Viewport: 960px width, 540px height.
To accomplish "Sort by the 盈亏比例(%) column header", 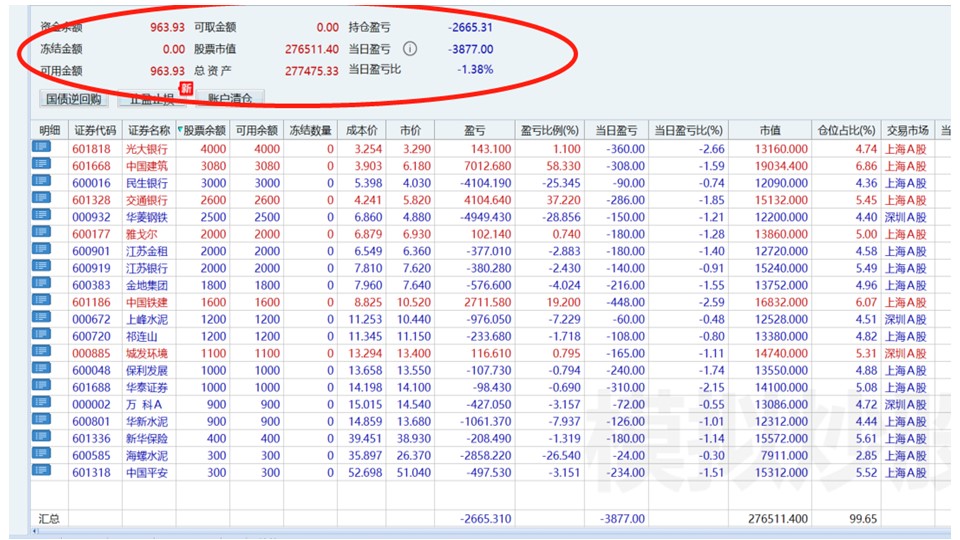I will click(549, 130).
